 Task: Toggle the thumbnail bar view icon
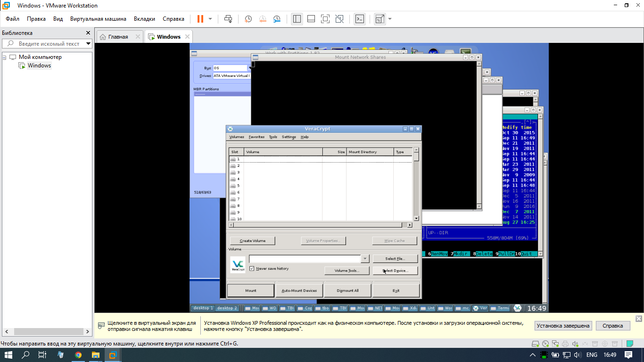pyautogui.click(x=311, y=19)
